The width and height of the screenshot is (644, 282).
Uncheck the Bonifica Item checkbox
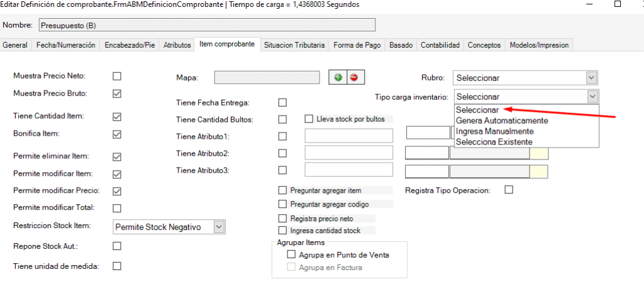(116, 134)
